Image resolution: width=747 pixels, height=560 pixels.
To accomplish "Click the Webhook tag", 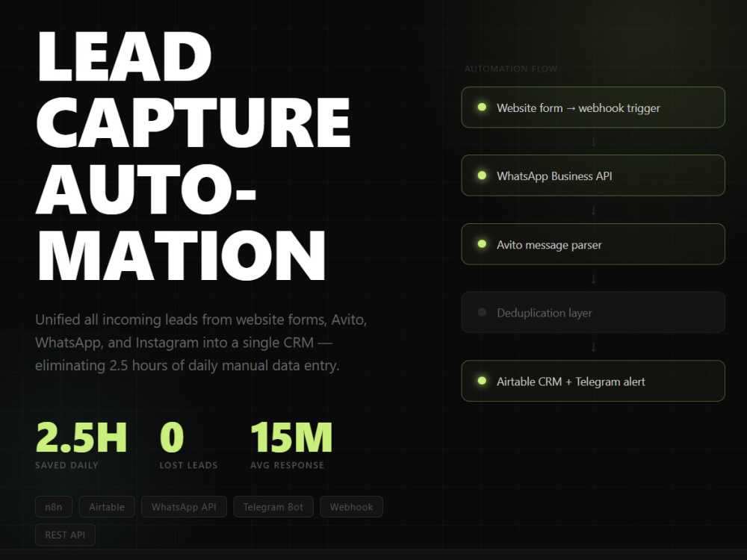I will click(x=351, y=507).
